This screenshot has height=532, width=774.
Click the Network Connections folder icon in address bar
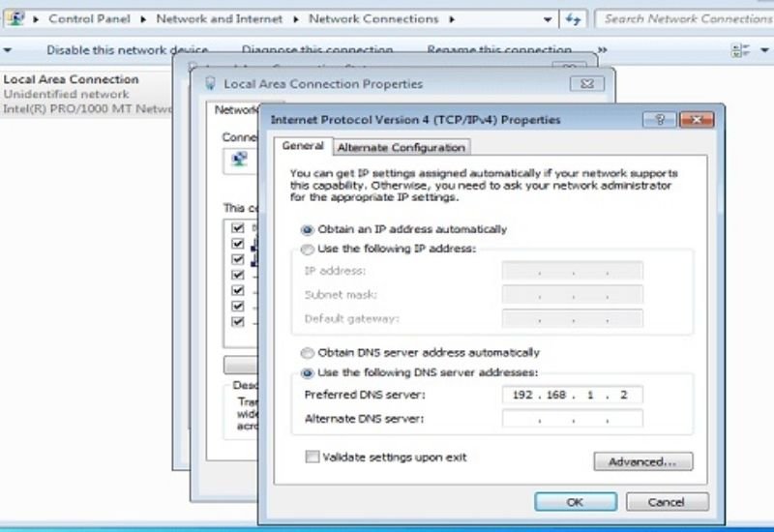click(x=15, y=18)
